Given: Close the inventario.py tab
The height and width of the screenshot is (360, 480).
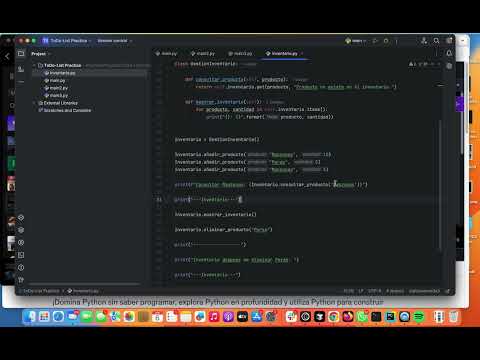Looking at the screenshot, I should coord(302,53).
